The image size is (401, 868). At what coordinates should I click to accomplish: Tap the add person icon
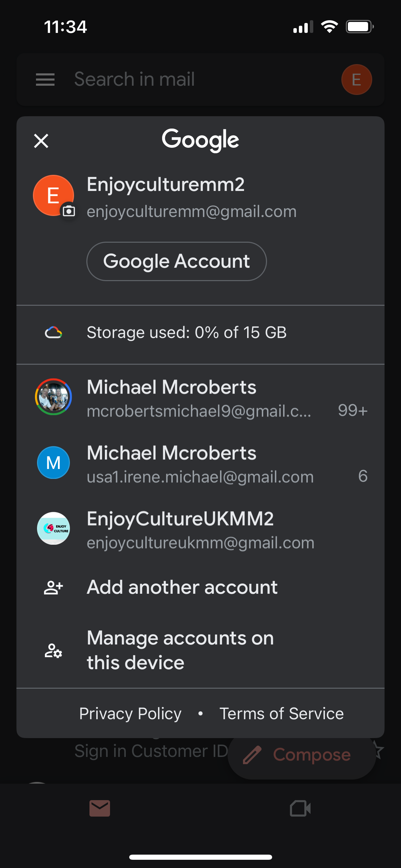[53, 587]
